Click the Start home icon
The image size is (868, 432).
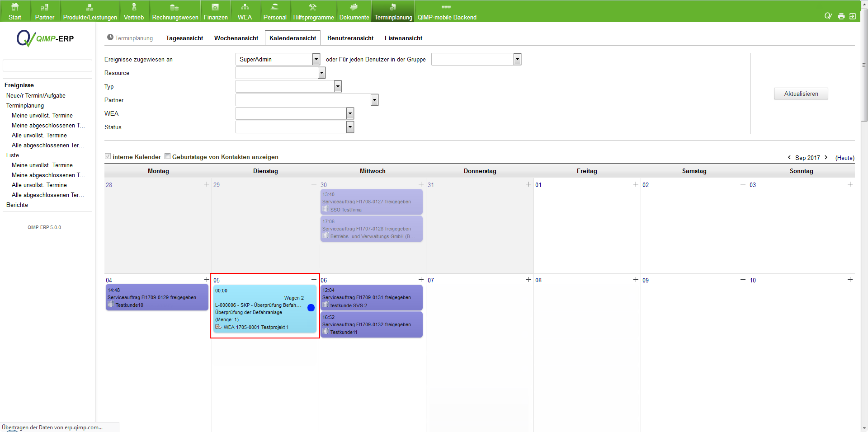click(x=14, y=7)
